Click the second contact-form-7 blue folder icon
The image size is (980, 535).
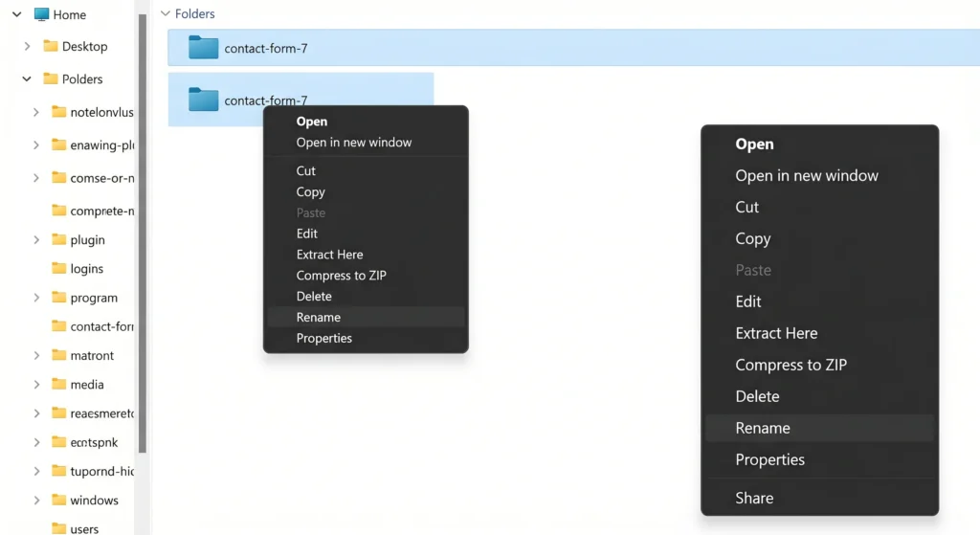pos(203,100)
